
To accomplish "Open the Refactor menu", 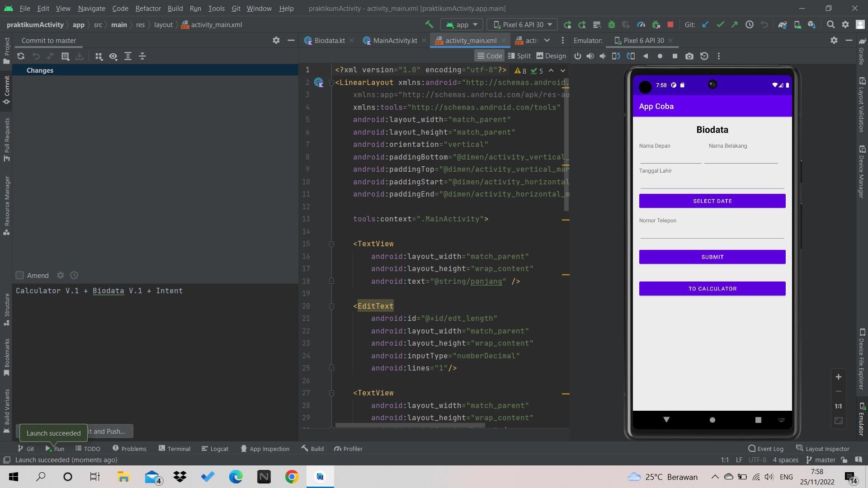I will pyautogui.click(x=148, y=8).
